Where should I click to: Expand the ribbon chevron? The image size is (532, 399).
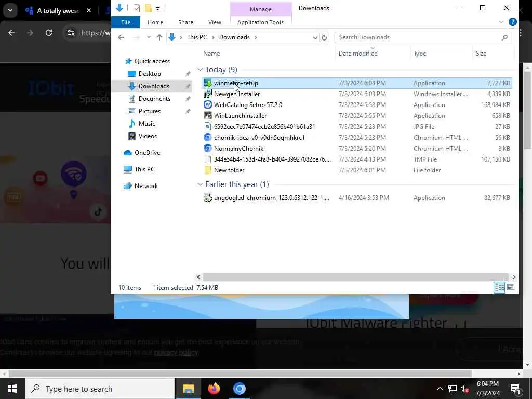coord(501,22)
